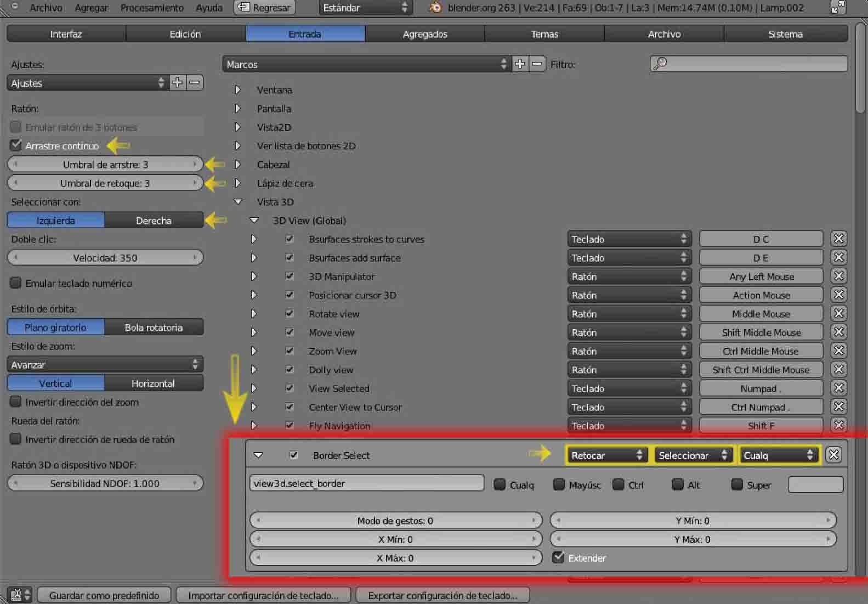Delete the Center View to Cursor shortcut
868x604 pixels.
(838, 407)
